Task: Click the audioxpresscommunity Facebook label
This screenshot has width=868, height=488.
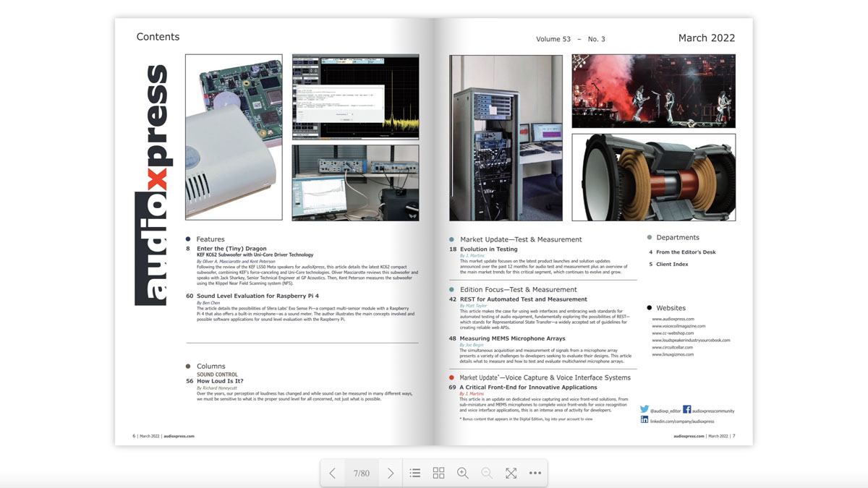Action: pos(713,411)
